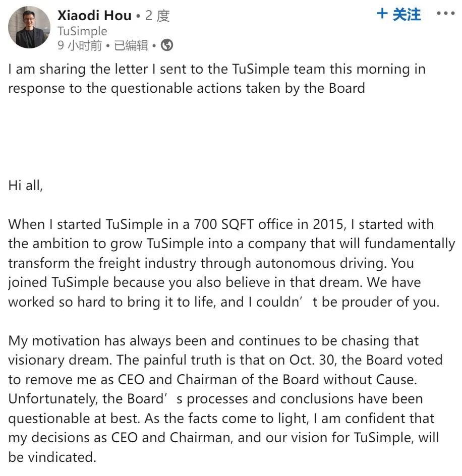Screen dimensions: 462x476
Task: Click the Xiaodi Hou author name
Action: point(95,15)
